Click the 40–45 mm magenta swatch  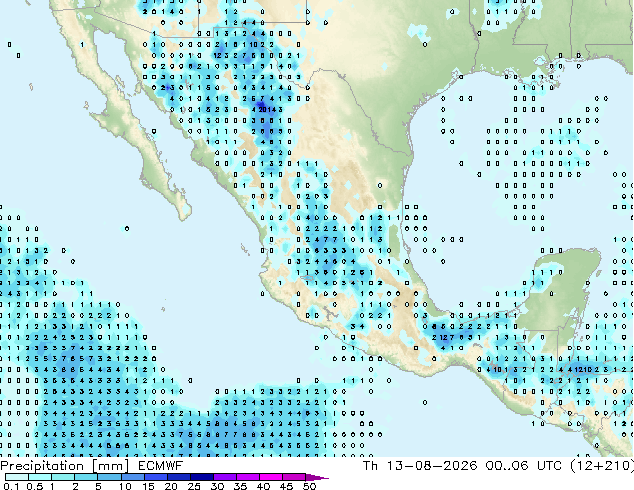click(271, 477)
